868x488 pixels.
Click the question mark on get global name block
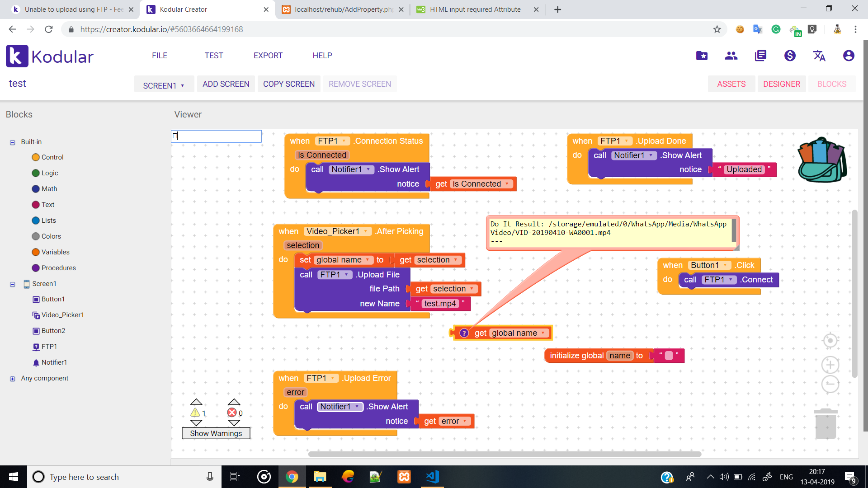[x=464, y=333]
